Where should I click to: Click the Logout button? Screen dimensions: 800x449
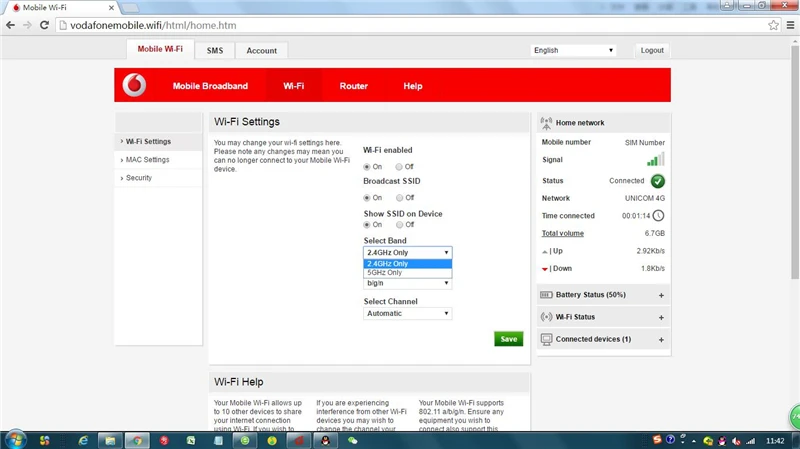coord(652,50)
